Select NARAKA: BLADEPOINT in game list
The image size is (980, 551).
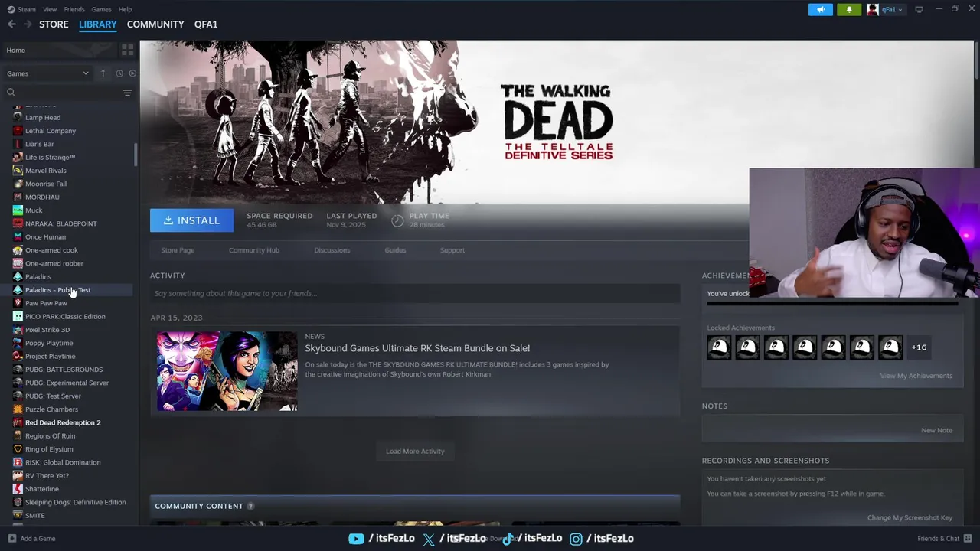61,223
